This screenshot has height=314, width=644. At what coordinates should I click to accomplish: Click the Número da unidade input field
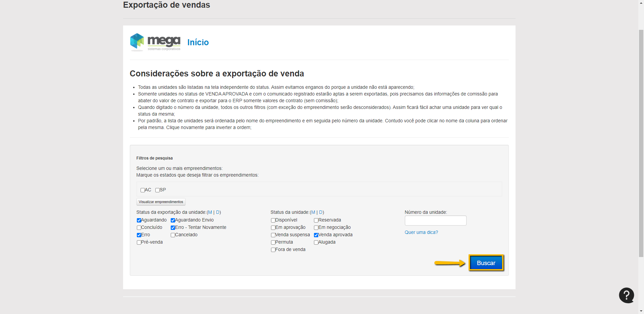(435, 221)
